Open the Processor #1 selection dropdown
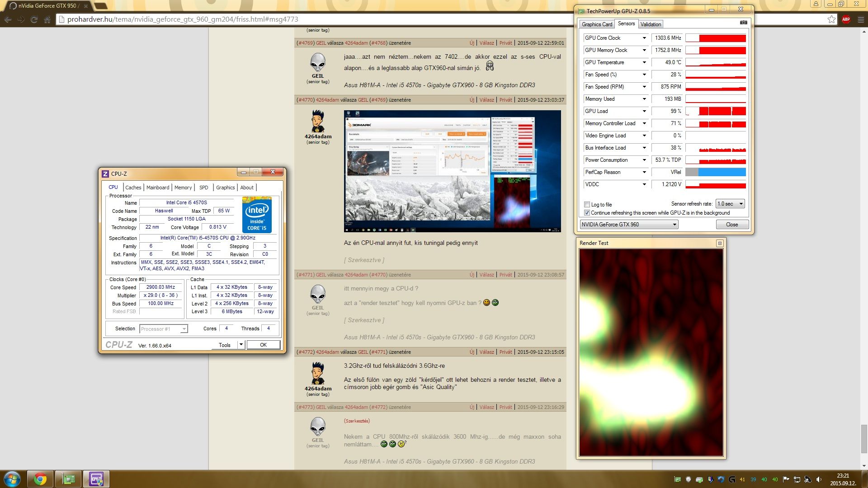The width and height of the screenshot is (868, 488). pos(163,329)
